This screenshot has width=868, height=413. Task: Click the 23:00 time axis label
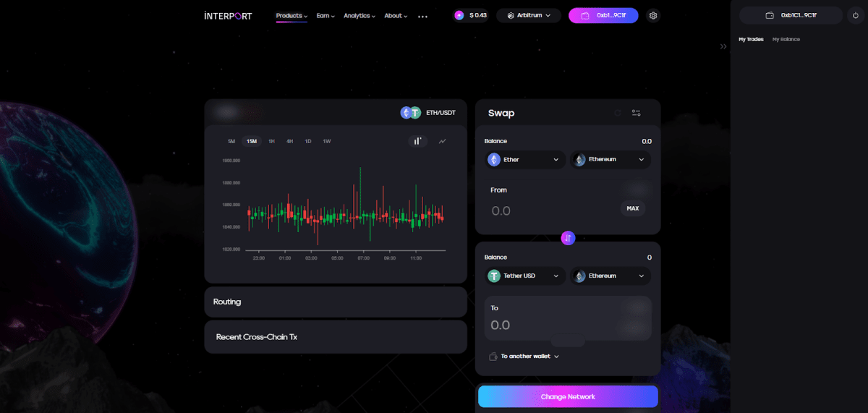[258, 258]
